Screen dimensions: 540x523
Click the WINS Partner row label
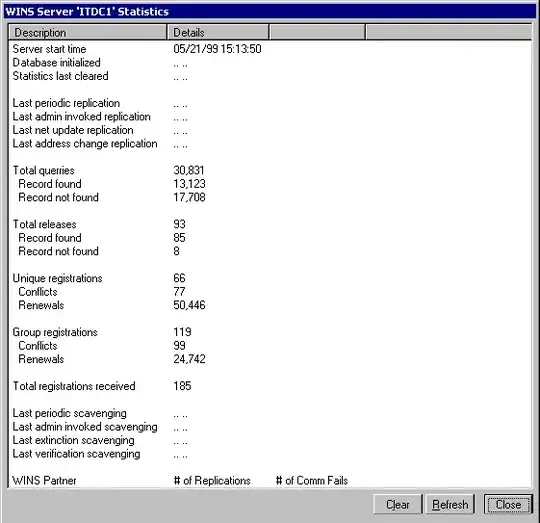pyautogui.click(x=44, y=480)
